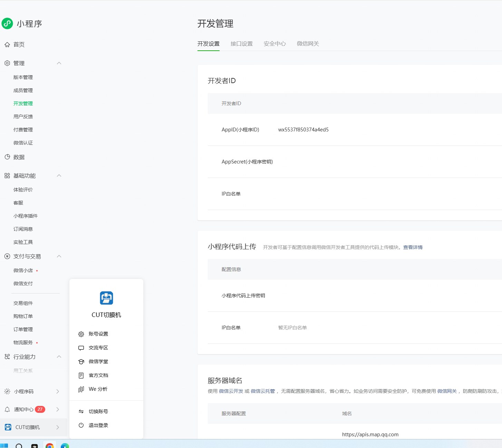Click the AppID value wx5537f850374a4ed5
Image resolution: width=502 pixels, height=448 pixels.
pyautogui.click(x=303, y=130)
